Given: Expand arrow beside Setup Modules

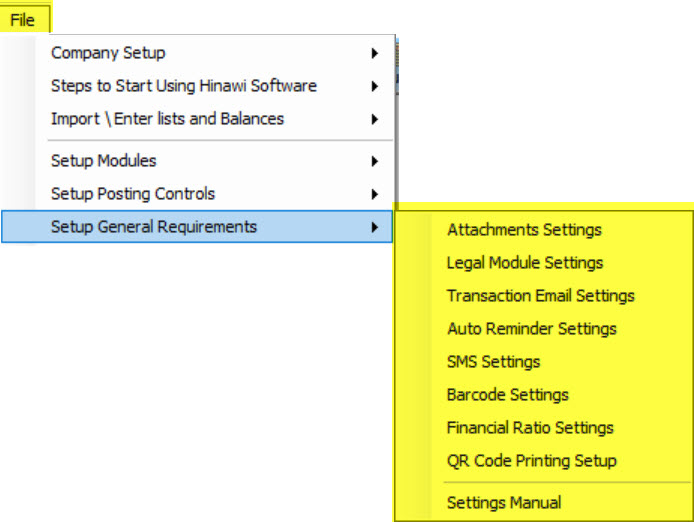Looking at the screenshot, I should [375, 161].
